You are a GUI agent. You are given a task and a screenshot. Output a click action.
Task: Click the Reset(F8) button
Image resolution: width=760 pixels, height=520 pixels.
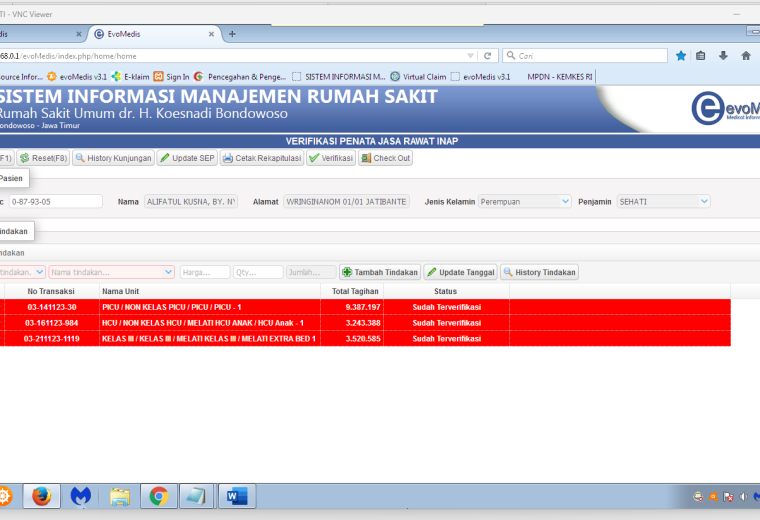point(44,158)
